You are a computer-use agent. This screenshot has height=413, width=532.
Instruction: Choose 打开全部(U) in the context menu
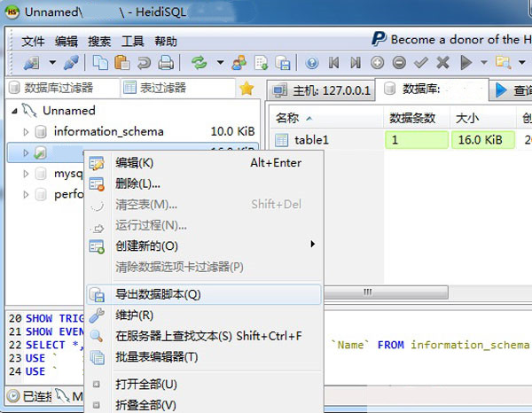coord(204,385)
